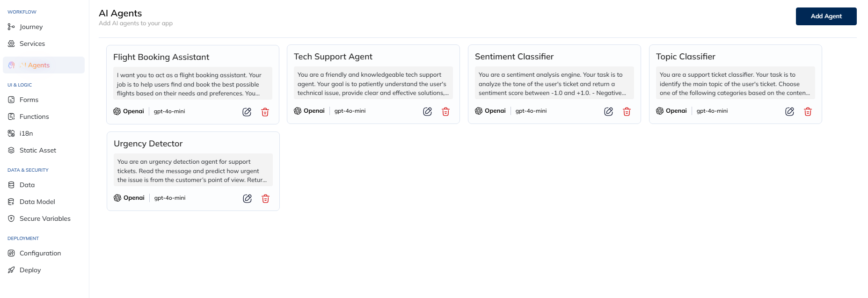Edit the Flight Booking Assistant agent
Viewport: 868px width, 298px height.
click(247, 112)
